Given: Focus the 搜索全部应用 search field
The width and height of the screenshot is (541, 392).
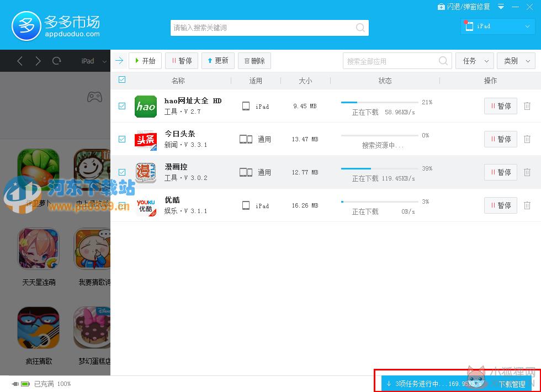Looking at the screenshot, I should coord(397,61).
